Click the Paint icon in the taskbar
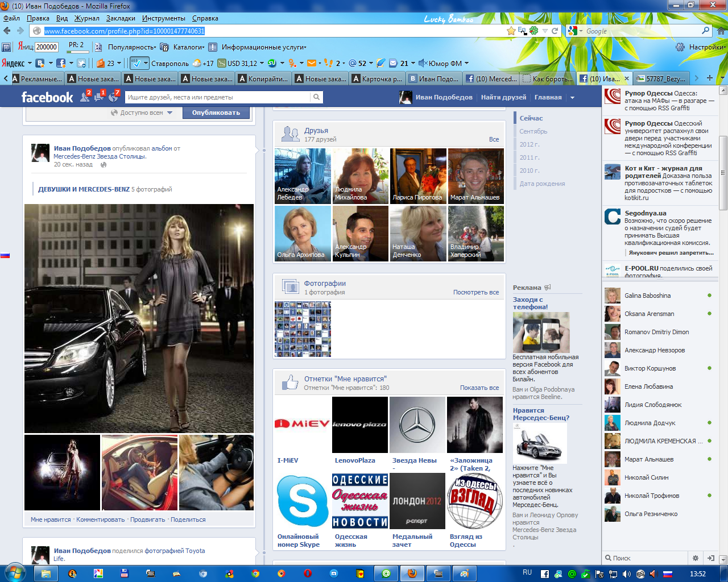This screenshot has width=728, height=582. 464,573
